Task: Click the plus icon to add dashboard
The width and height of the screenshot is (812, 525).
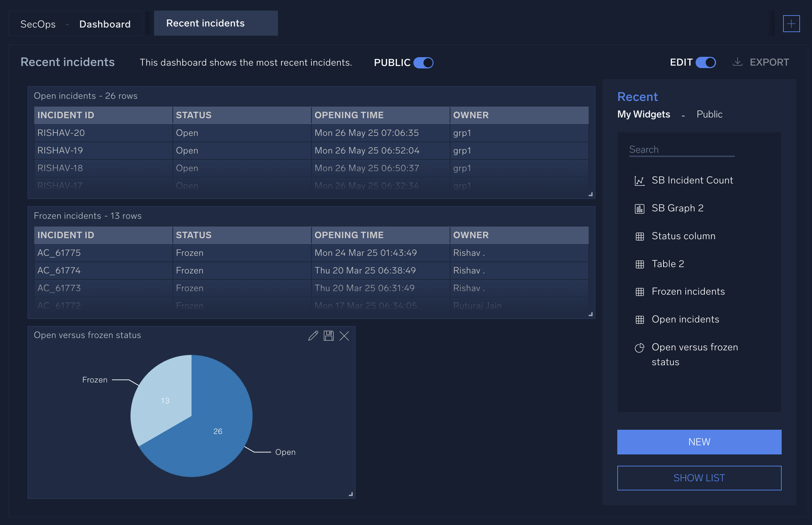Action: (x=791, y=24)
